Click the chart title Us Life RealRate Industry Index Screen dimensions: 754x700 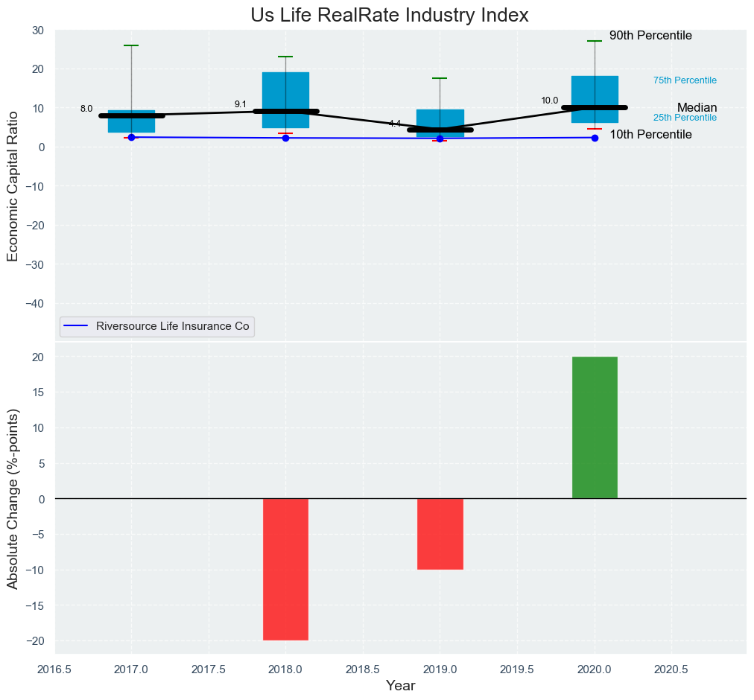(390, 16)
